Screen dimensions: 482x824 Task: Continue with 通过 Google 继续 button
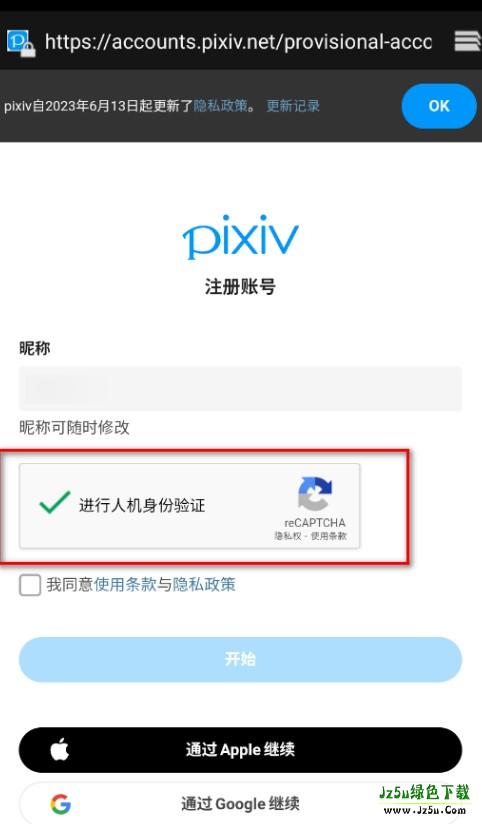[x=240, y=803]
